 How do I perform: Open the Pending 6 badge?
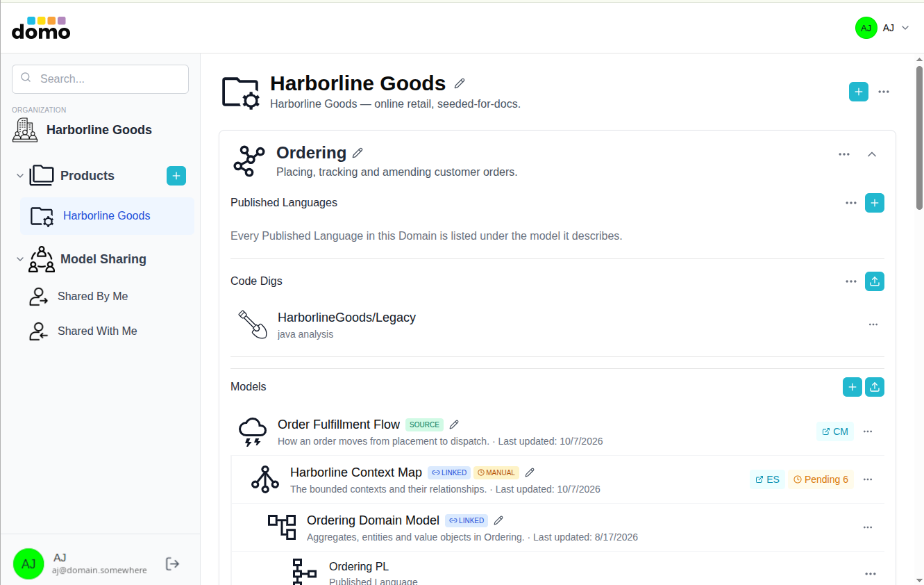821,479
